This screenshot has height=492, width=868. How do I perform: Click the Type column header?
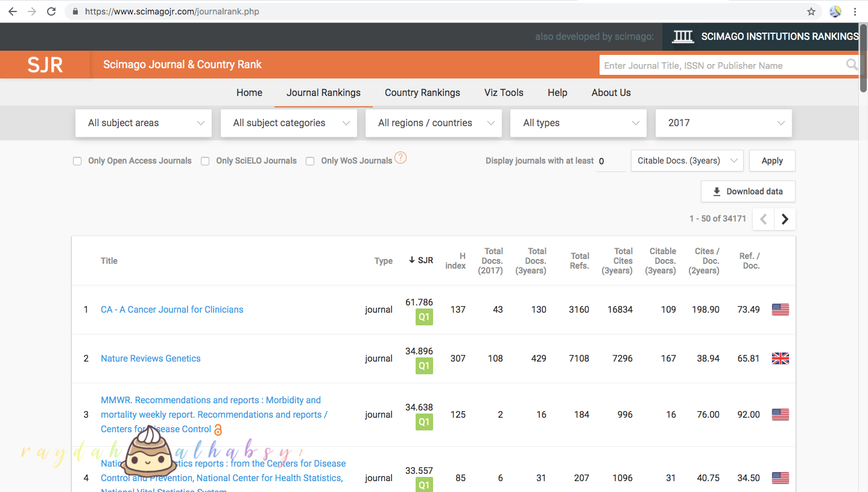[384, 261]
